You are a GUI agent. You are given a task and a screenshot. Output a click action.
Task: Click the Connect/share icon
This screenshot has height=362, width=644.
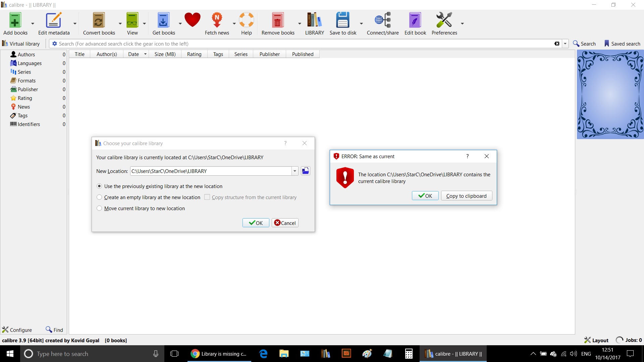(x=382, y=20)
